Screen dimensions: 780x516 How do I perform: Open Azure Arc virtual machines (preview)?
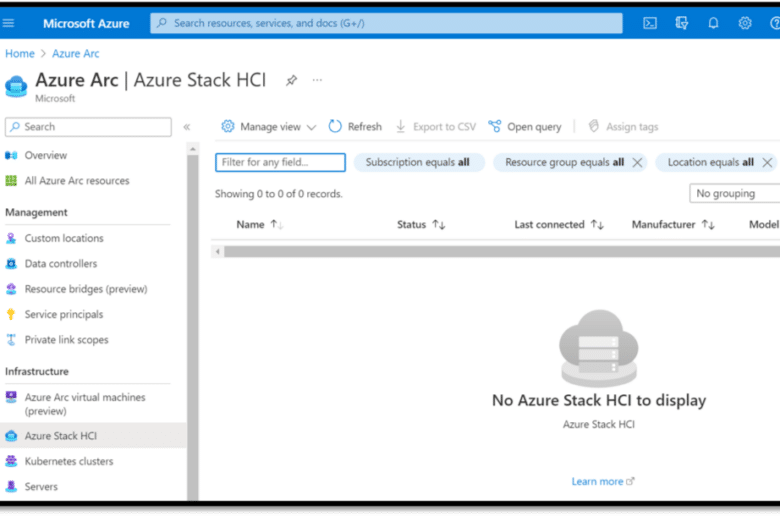[85, 404]
